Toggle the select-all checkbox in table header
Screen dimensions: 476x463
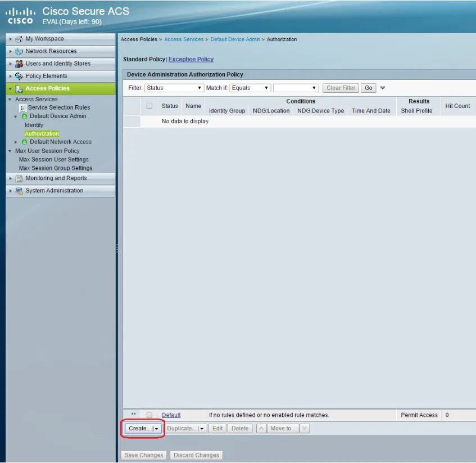(x=149, y=106)
